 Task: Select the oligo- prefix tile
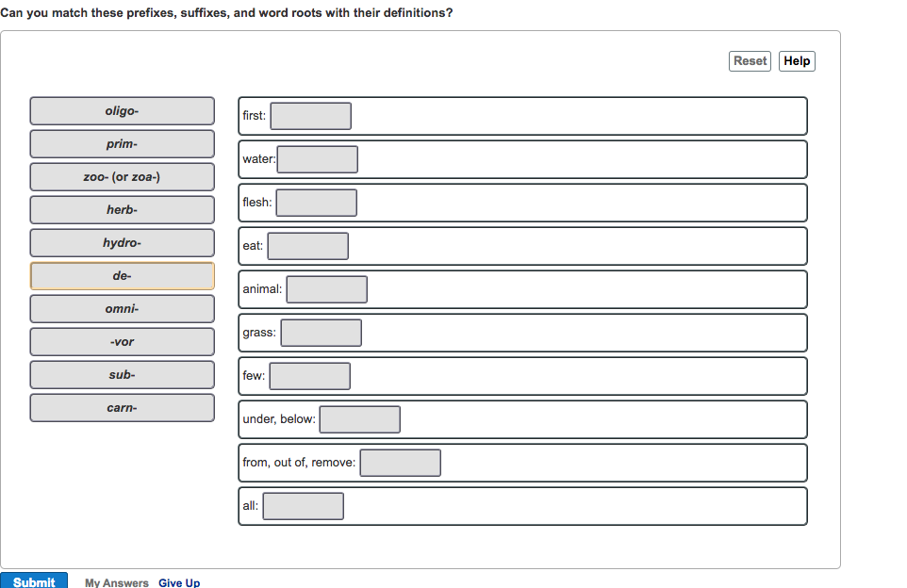point(122,110)
